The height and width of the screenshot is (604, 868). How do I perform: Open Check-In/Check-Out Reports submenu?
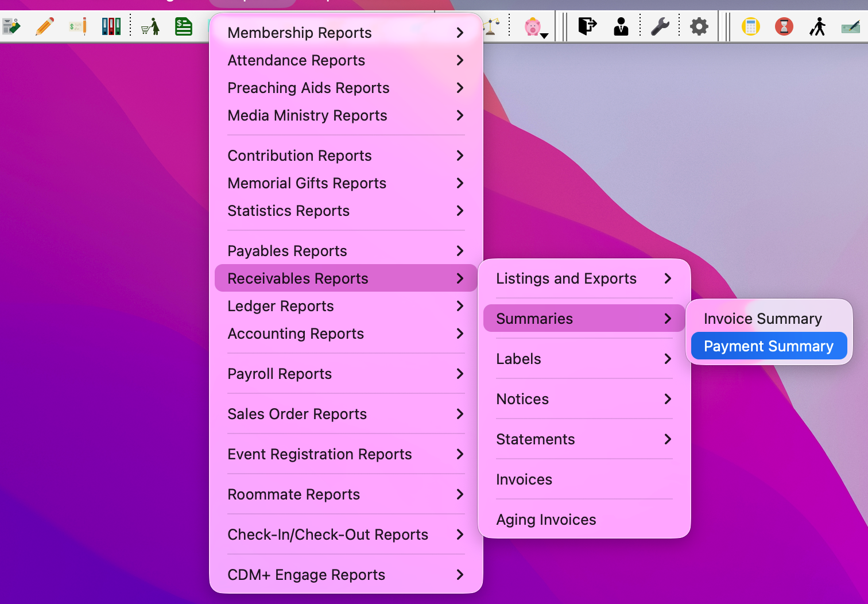[x=346, y=535]
